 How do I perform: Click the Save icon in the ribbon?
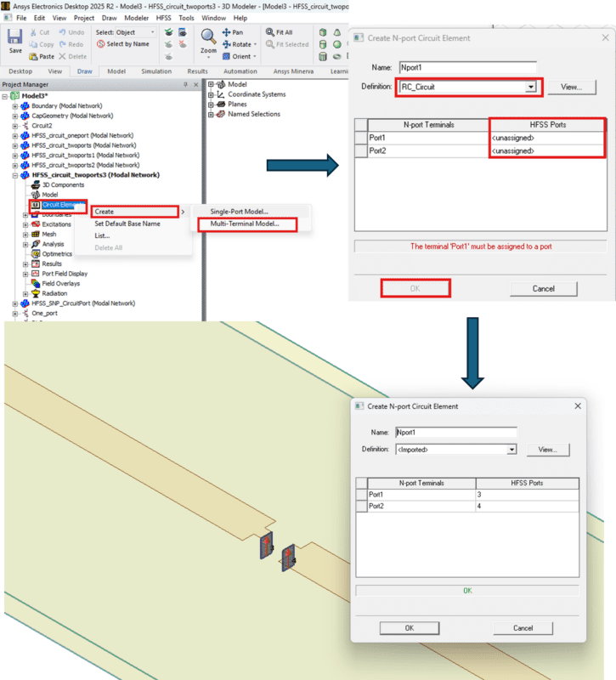14,37
